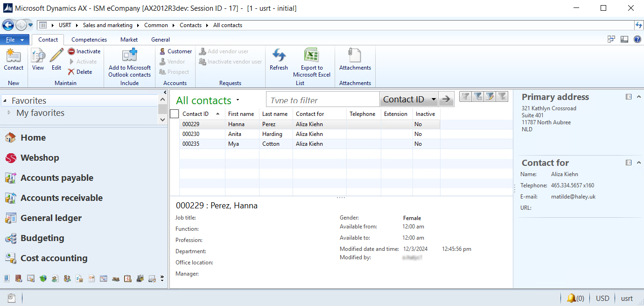Click the Type to filter input field
Screen dimensions: 644x306
point(323,99)
